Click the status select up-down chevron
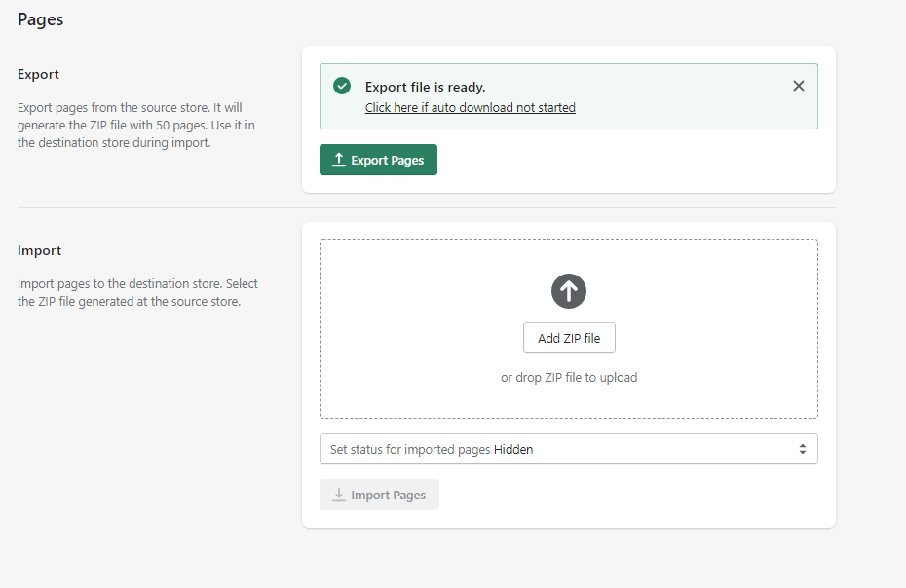The image size is (906, 588). point(802,449)
